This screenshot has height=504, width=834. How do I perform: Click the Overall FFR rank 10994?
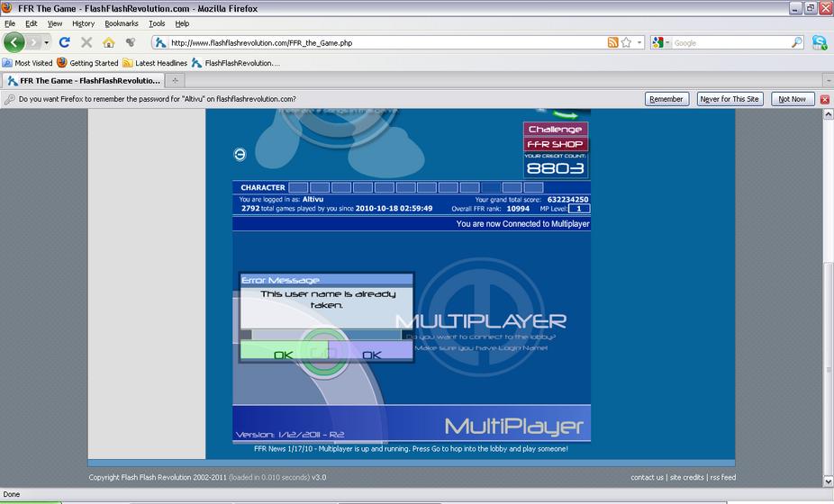[x=518, y=209]
